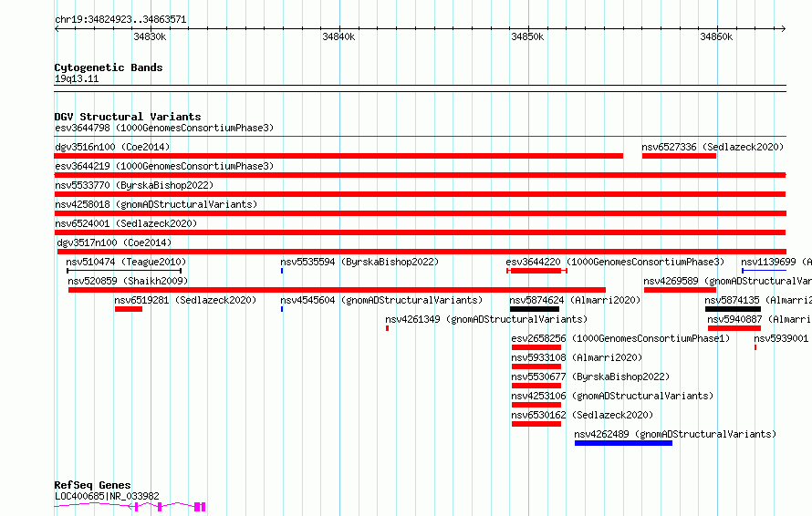Viewport: 812px width, 516px height.
Task: Click the 34840k ruler tick label
Action: tap(338, 36)
